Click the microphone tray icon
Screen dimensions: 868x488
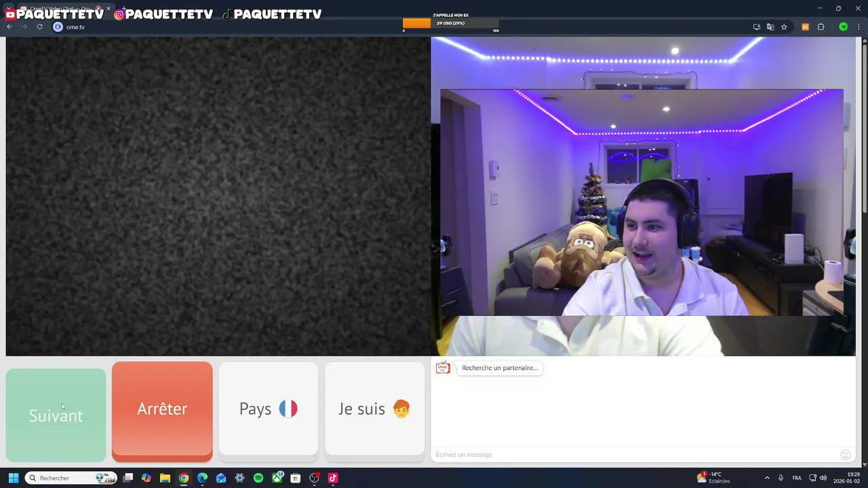(781, 478)
